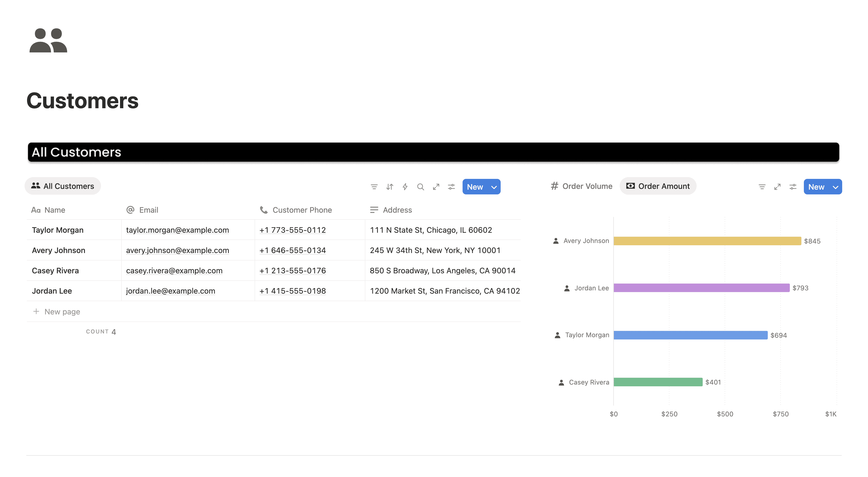Click the table filter icon
The width and height of the screenshot is (868, 477).
click(374, 187)
